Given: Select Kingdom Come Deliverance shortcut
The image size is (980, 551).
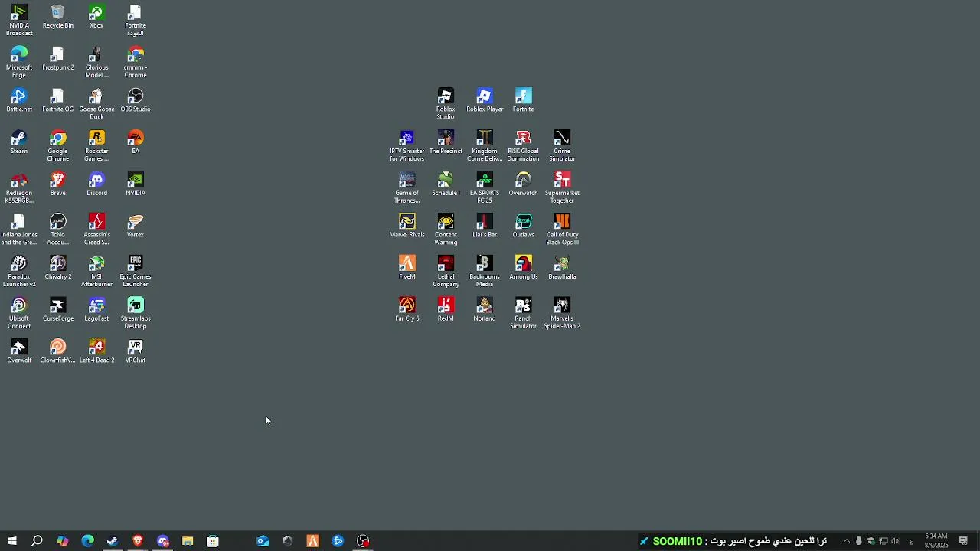Looking at the screenshot, I should (485, 146).
